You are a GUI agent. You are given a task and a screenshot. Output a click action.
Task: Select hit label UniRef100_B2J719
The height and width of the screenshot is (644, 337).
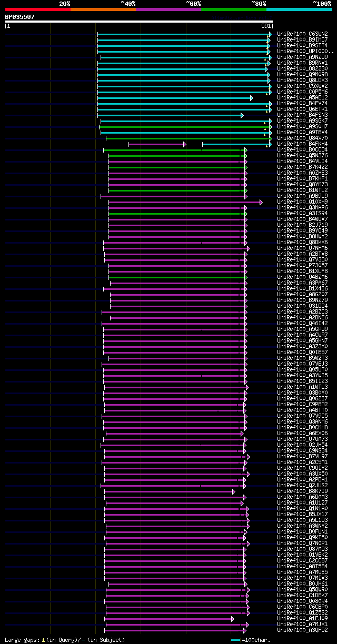pos(302,225)
